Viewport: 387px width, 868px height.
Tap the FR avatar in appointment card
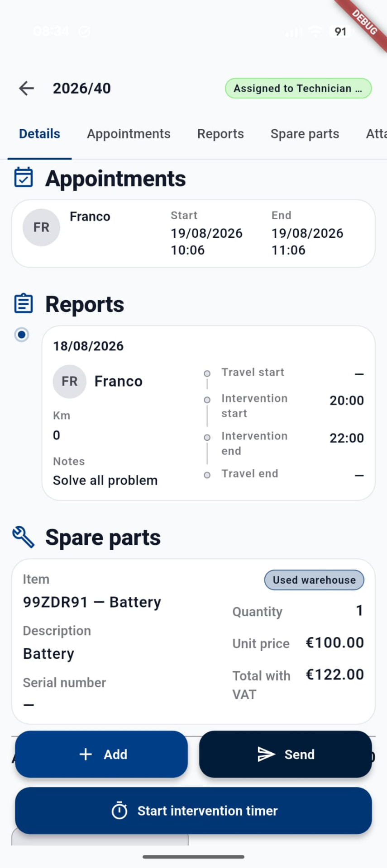(x=41, y=227)
